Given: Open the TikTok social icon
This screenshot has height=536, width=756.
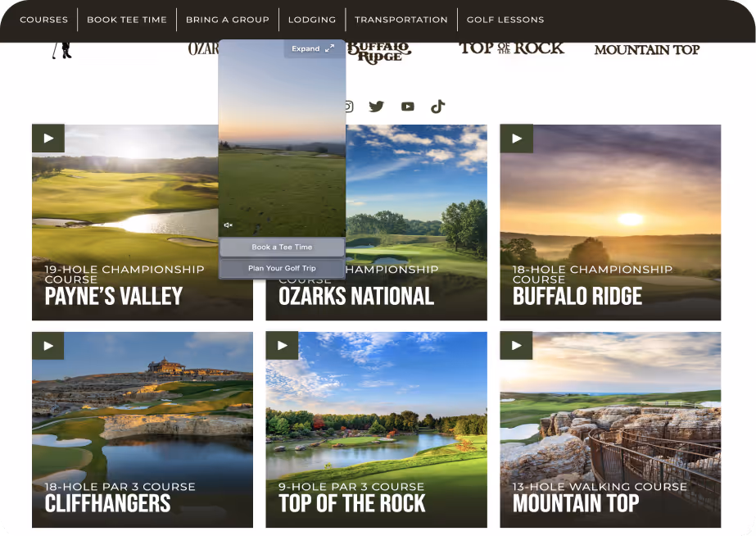Looking at the screenshot, I should click(437, 107).
